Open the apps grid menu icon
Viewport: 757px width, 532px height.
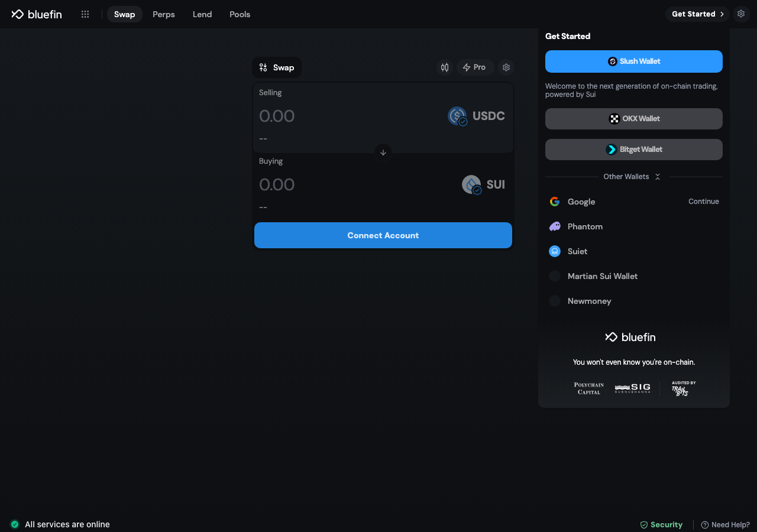pyautogui.click(x=85, y=14)
